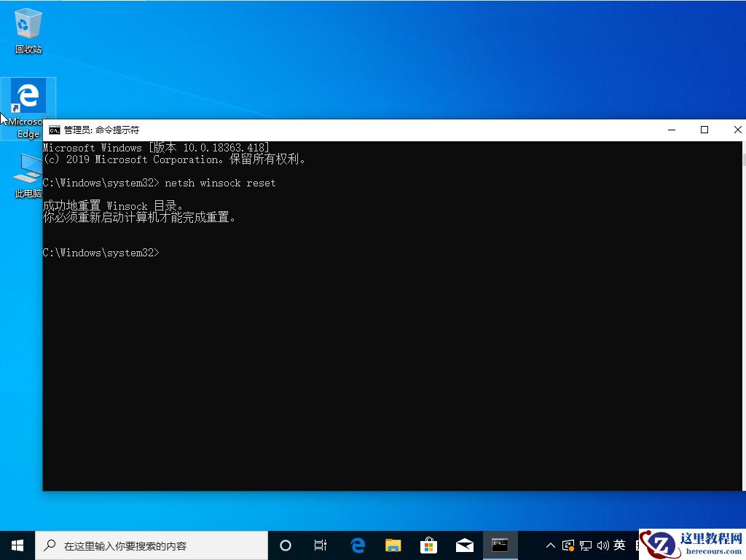Screen dimensions: 746x560
Task: Expand hidden system tray icons
Action: click(550, 545)
